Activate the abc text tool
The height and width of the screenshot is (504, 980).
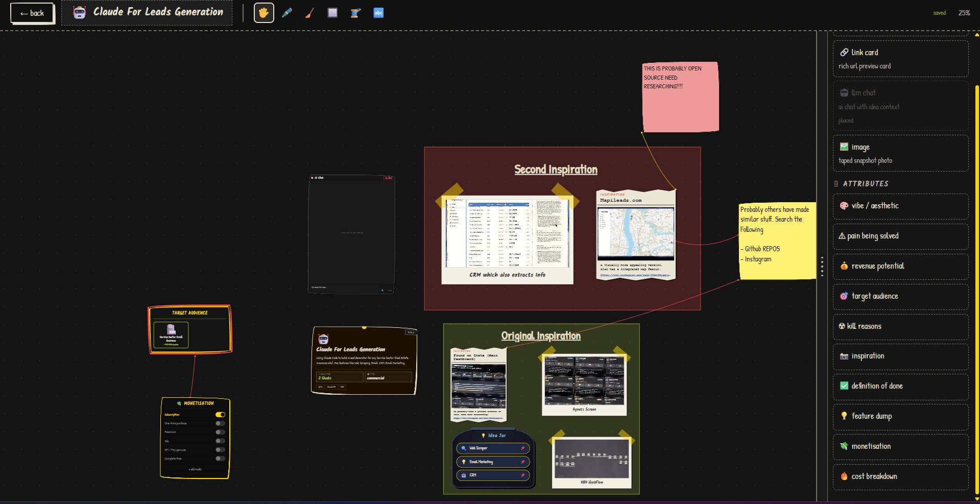pyautogui.click(x=378, y=13)
